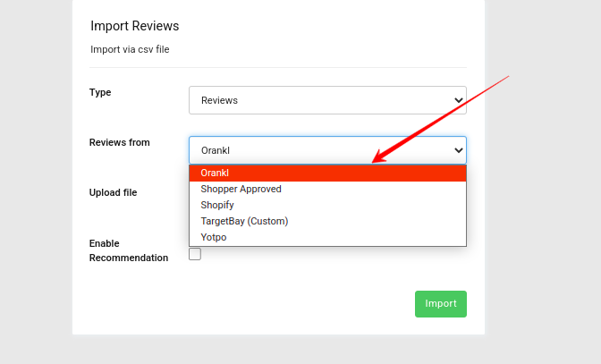Screen dimensions: 601x364
Task: Click the Import Reviews heading text
Action: coord(134,26)
